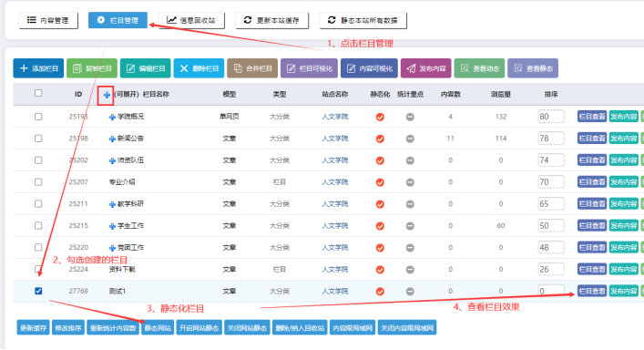
Task: Click the 静态网站 button at bottom
Action: coord(158,328)
